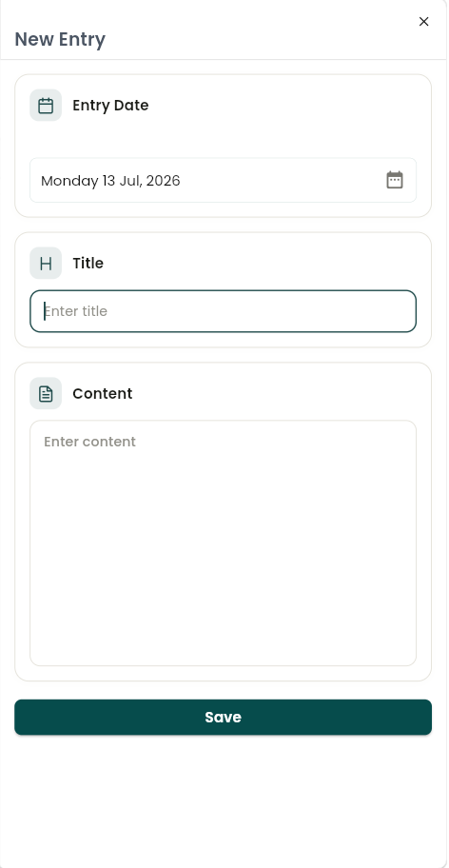Click the H icon next to Title

pyautogui.click(x=46, y=263)
